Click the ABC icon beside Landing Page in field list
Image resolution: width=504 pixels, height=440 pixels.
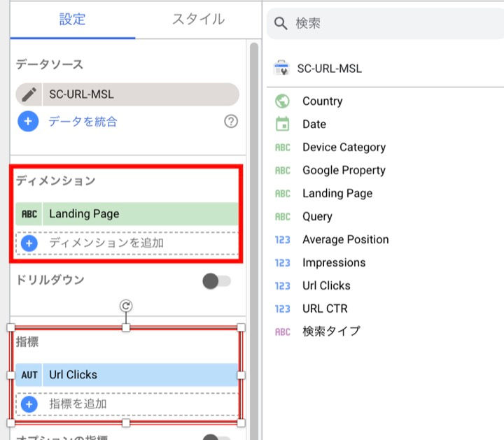pos(283,194)
